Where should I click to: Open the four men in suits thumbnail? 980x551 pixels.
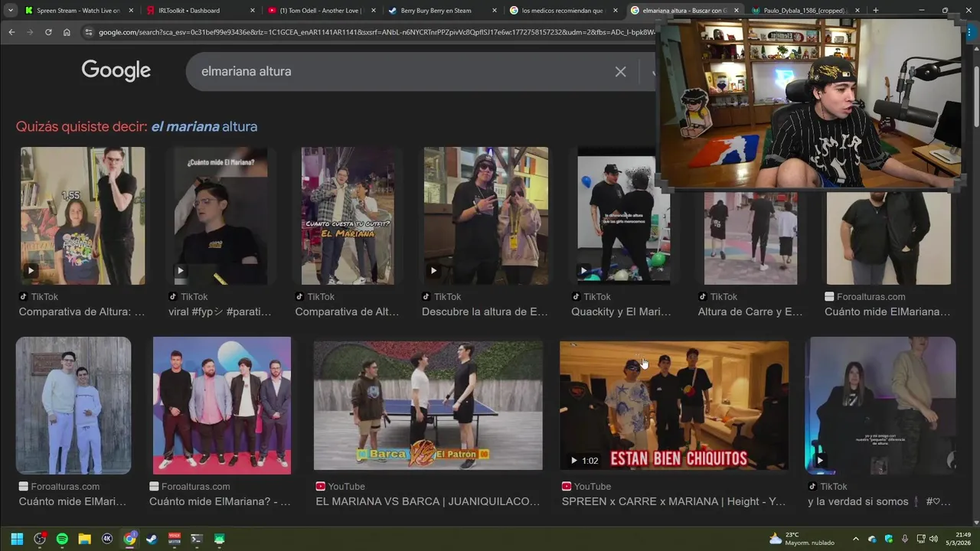pos(222,406)
